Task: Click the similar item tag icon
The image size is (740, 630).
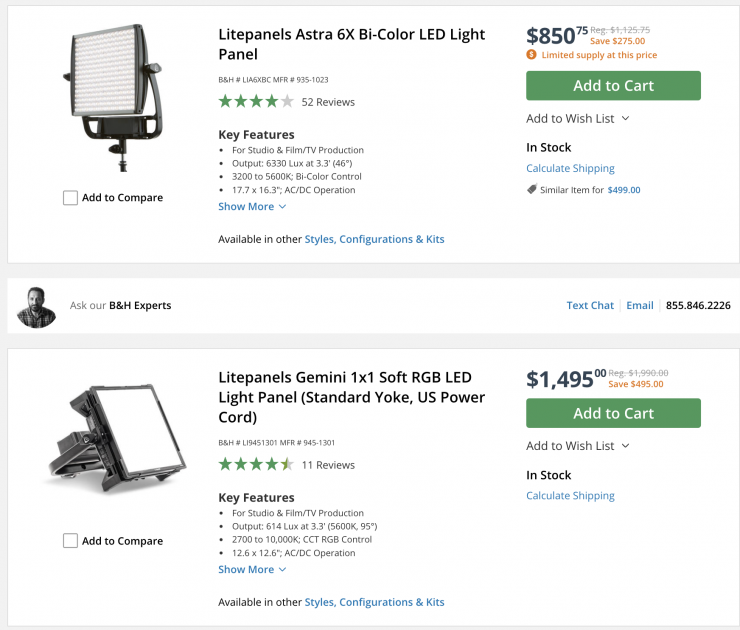Action: [x=532, y=189]
